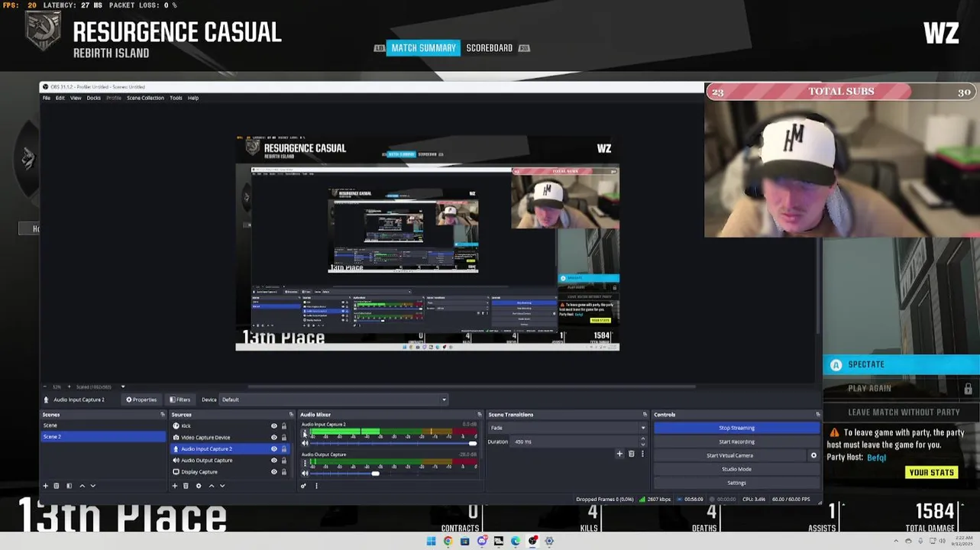
Task: Open the File menu
Action: coord(47,98)
